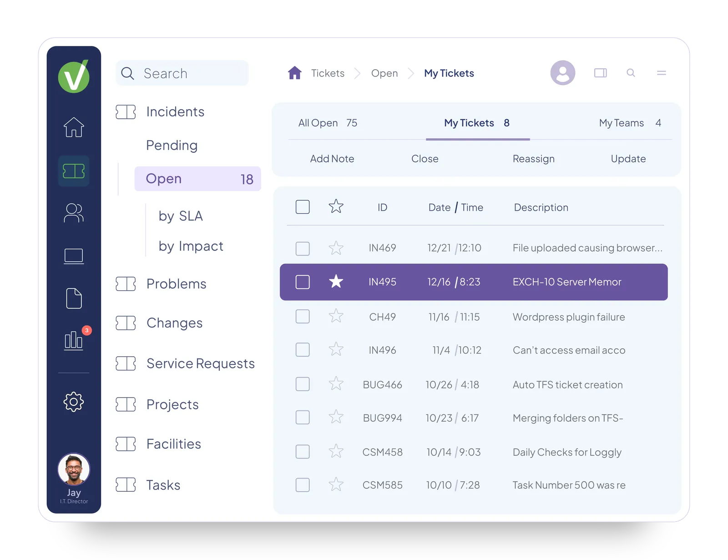Expand the Incidents menu item
Image resolution: width=728 pixels, height=560 pixels.
160,112
